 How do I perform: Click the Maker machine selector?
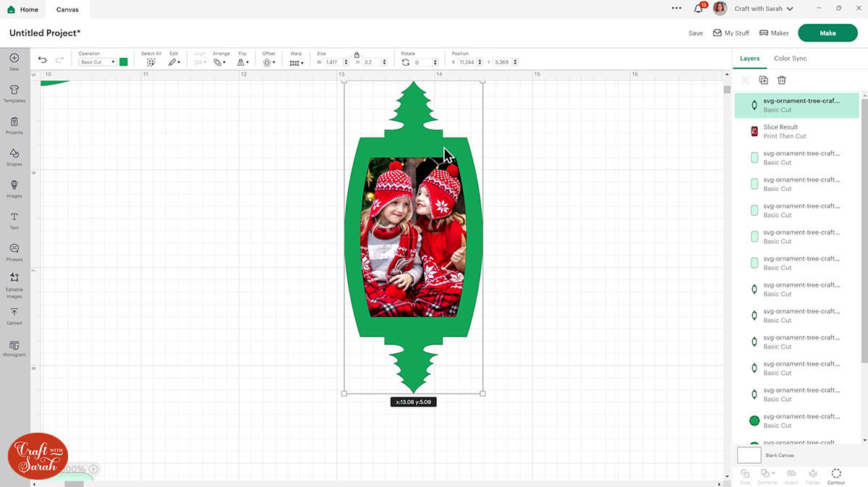774,33
